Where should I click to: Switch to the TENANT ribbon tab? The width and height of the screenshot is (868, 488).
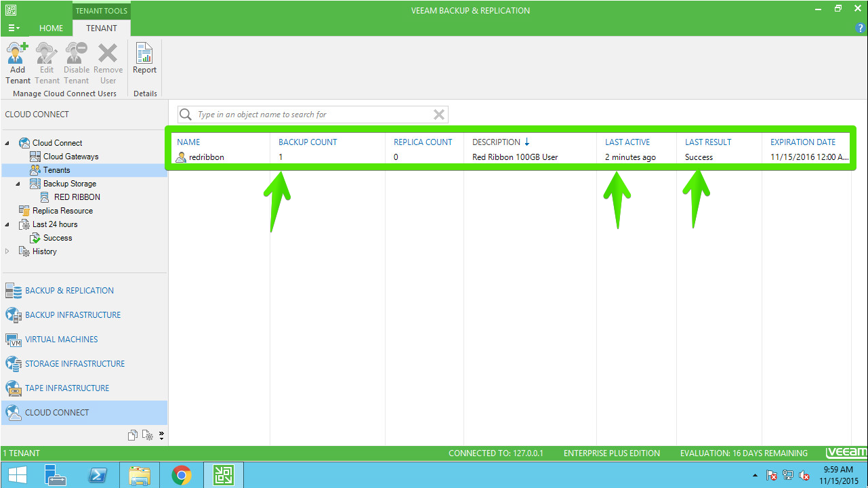tap(102, 28)
